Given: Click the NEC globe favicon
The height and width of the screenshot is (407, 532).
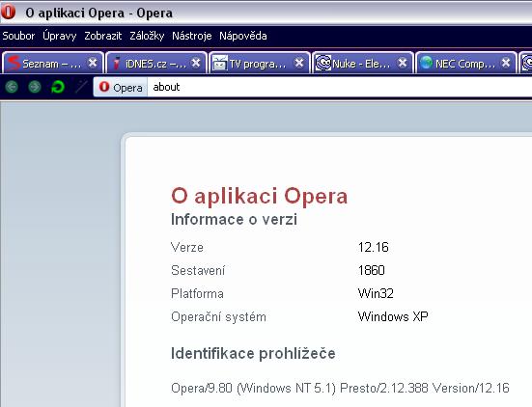Looking at the screenshot, I should (x=426, y=63).
